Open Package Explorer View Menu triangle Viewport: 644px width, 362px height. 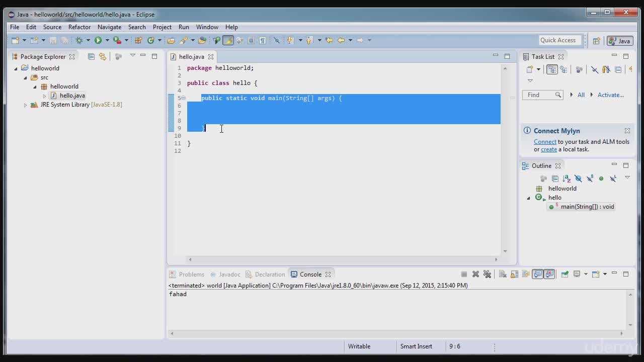pyautogui.click(x=132, y=55)
